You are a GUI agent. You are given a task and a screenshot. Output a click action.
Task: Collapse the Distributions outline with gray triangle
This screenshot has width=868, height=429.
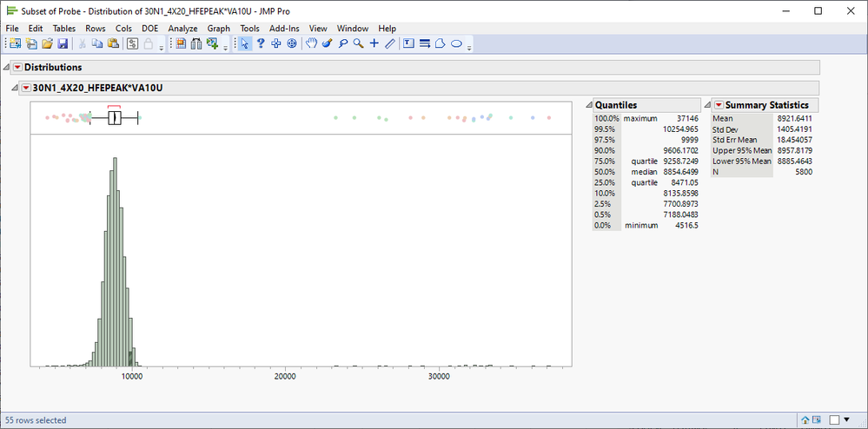pos(6,67)
